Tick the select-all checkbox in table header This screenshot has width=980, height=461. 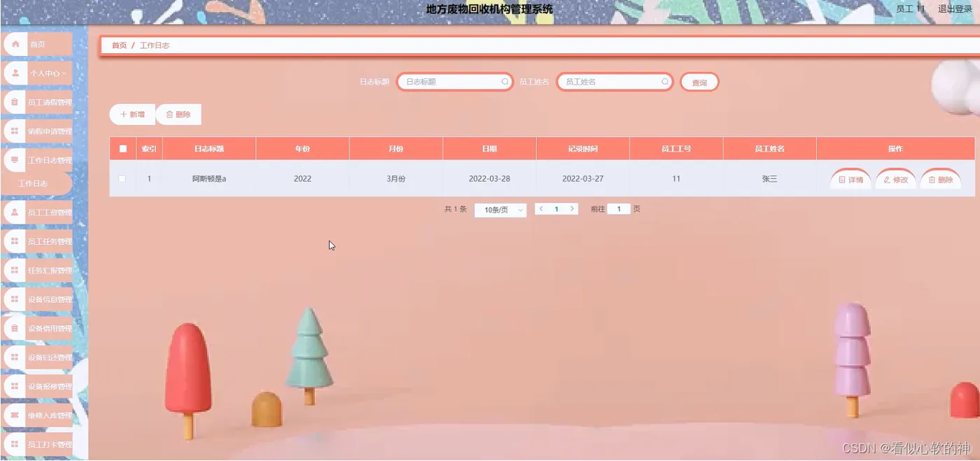[123, 148]
